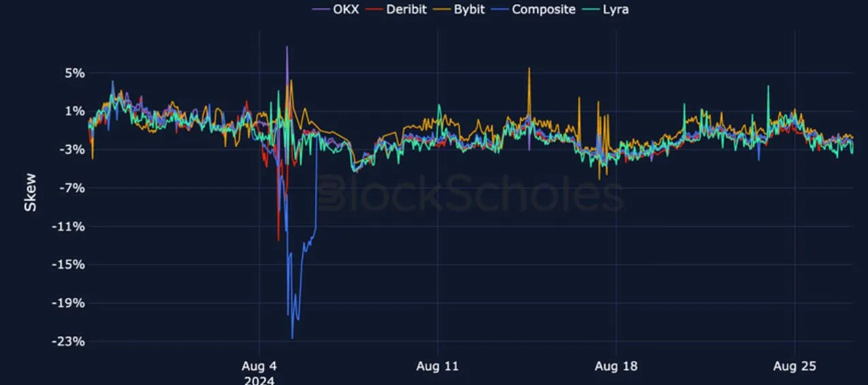Click the -19% y-axis label

click(x=70, y=303)
